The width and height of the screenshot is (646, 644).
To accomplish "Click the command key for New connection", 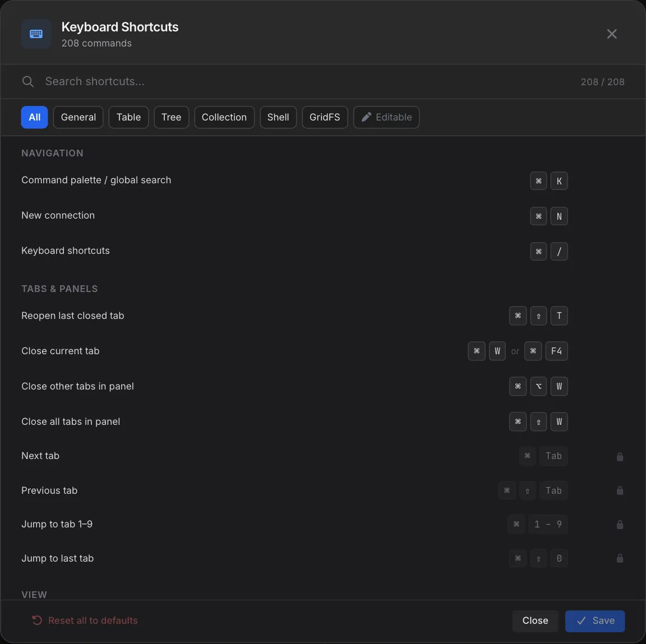I will 538,216.
